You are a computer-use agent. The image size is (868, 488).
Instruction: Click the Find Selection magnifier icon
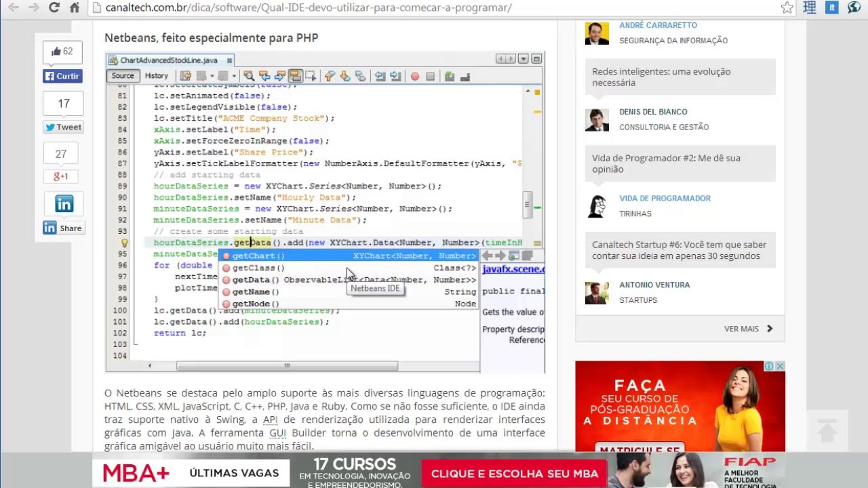click(249, 76)
